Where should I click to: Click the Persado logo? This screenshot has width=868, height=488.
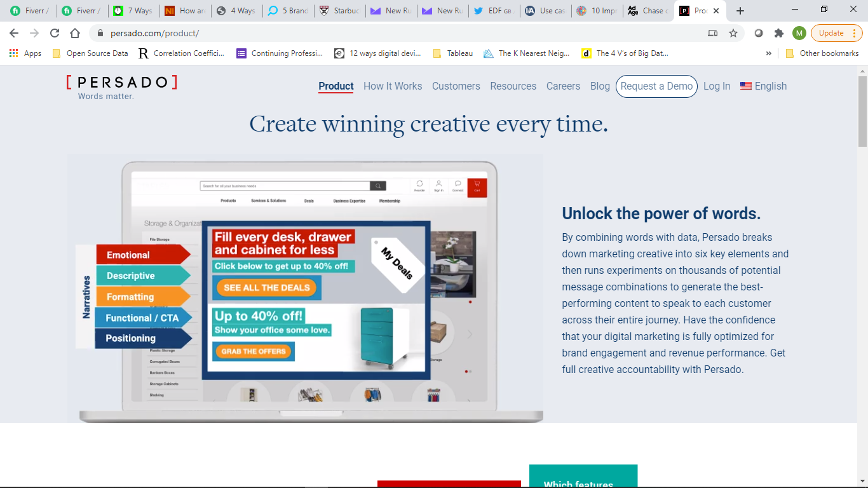click(x=121, y=87)
